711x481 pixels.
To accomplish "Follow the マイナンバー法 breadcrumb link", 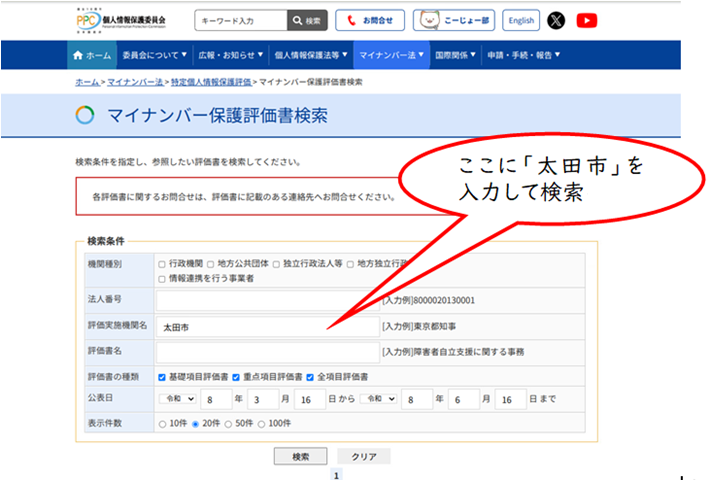I will [x=135, y=82].
